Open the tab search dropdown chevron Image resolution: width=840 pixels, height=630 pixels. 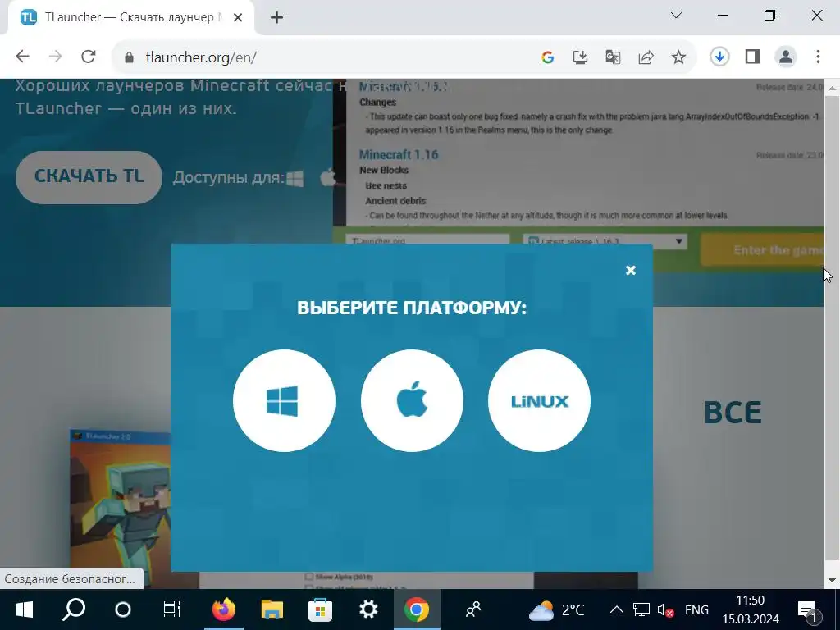[x=677, y=16]
